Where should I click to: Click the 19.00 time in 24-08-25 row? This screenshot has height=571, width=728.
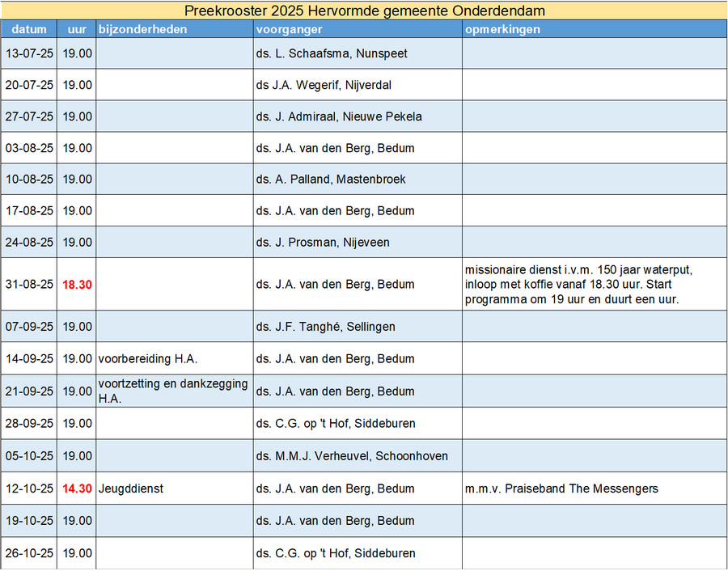tap(77, 243)
